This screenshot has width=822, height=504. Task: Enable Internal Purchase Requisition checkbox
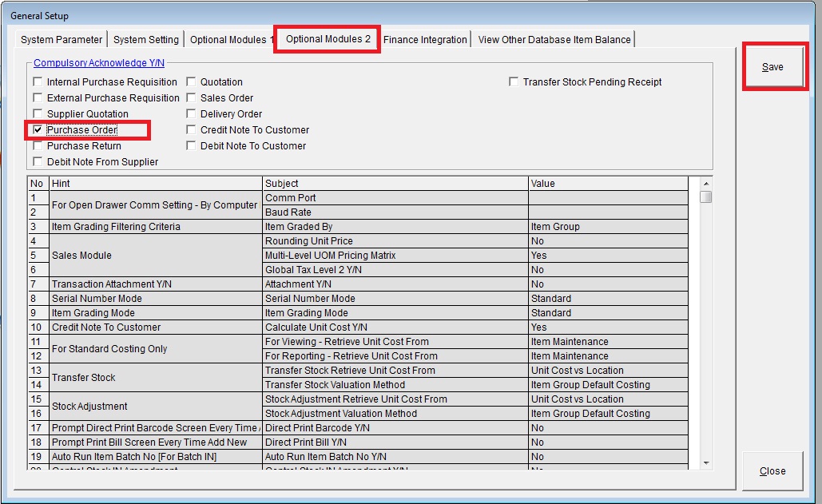pyautogui.click(x=38, y=82)
